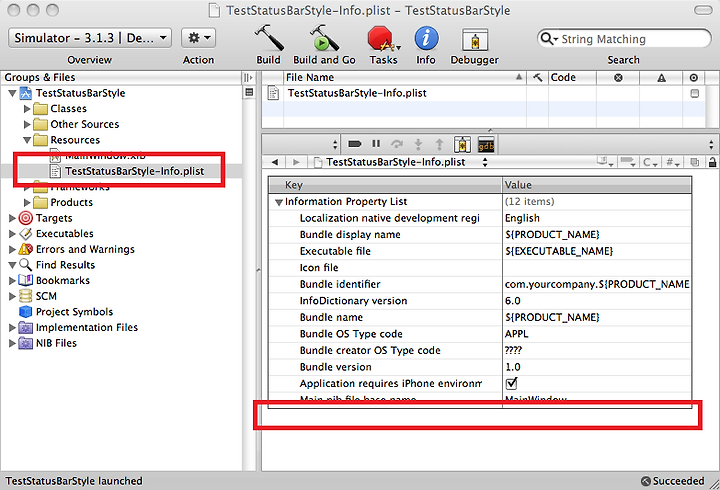Go forward in file history

tap(296, 162)
